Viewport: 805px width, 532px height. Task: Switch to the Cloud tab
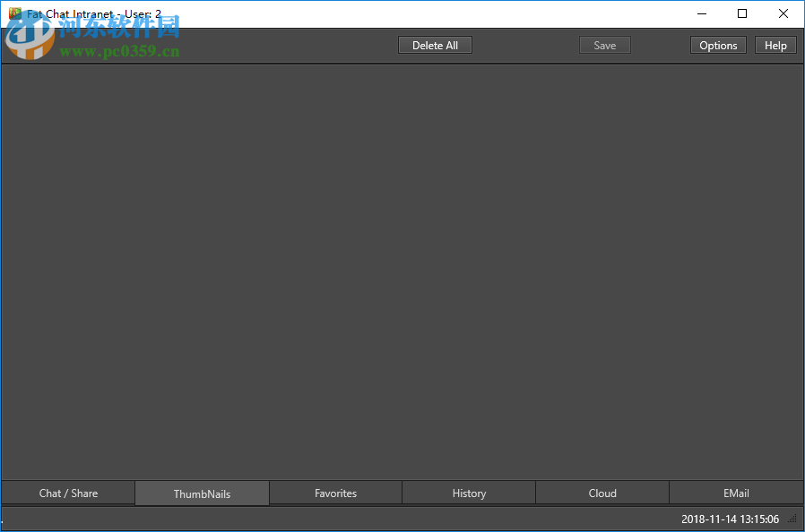tap(602, 493)
